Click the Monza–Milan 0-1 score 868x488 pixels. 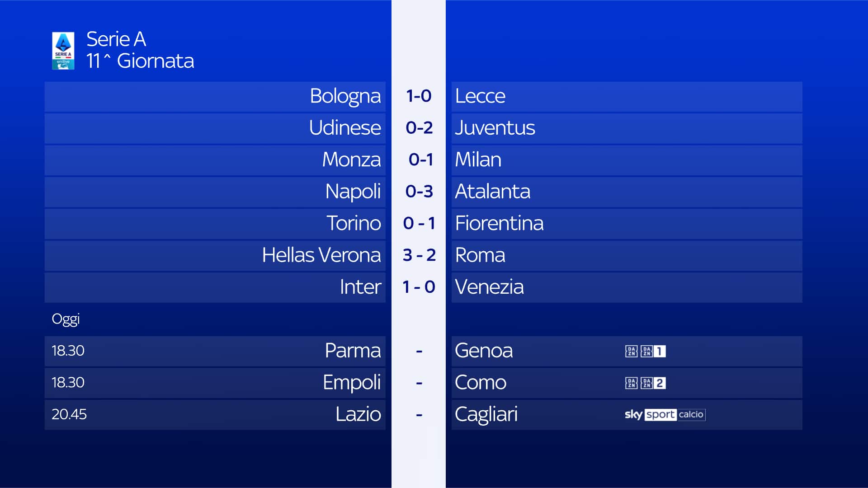tap(420, 160)
